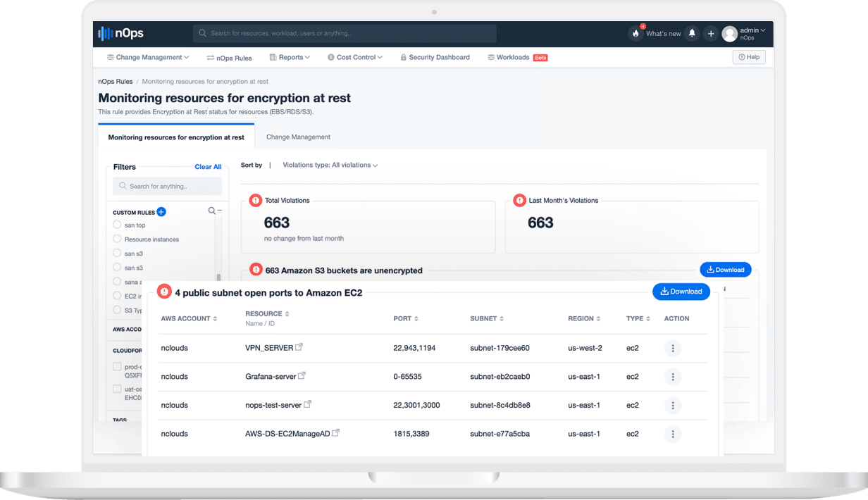
Task: Open actions menu for Grafana-server row
Action: [x=673, y=377]
